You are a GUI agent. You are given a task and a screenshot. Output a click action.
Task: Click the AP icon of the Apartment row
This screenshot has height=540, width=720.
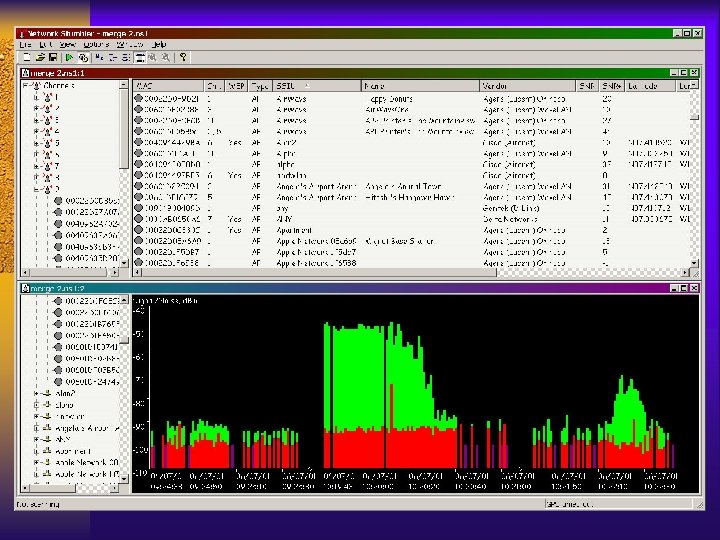pos(138,230)
